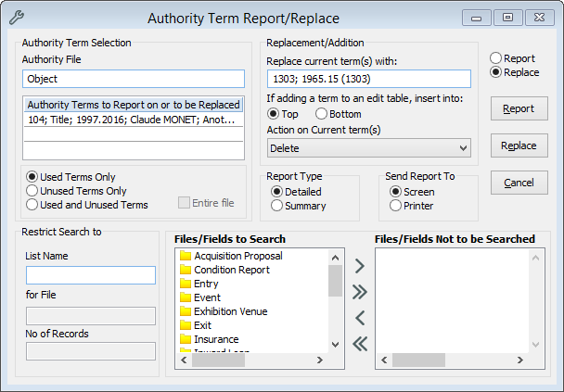This screenshot has height=392, width=564.
Task: Select the Event folder
Action: (200, 297)
